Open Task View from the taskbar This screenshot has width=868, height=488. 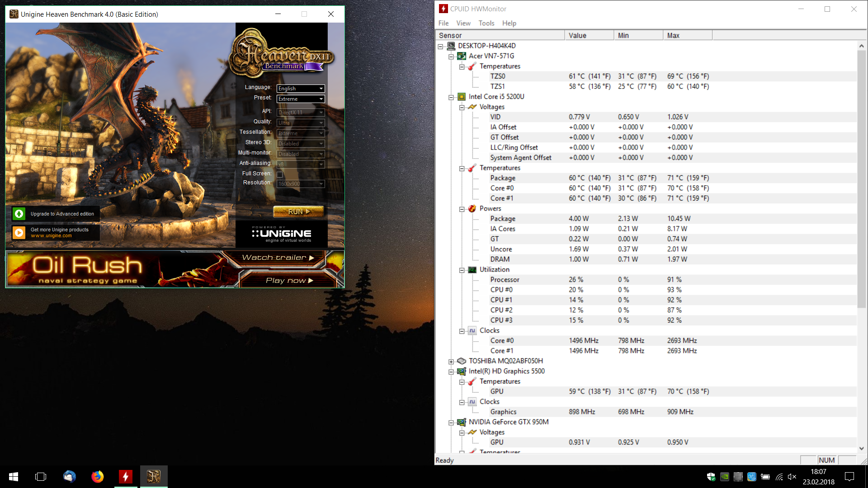coord(41,477)
